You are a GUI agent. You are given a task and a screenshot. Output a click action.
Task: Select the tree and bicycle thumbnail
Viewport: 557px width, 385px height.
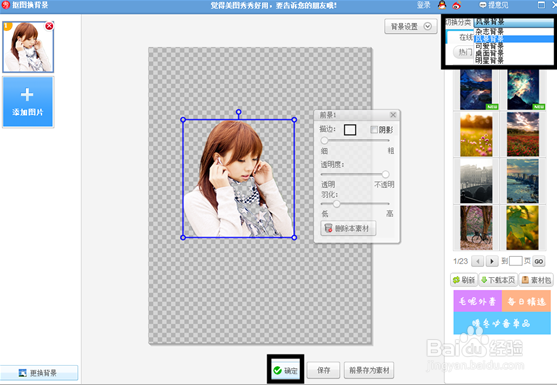(476, 228)
